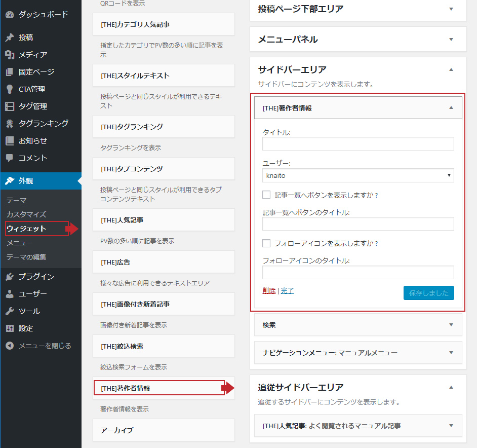Image resolution: width=477 pixels, height=448 pixels.
Task: Collapse sidebar with メニューを閉じる
Action: point(39,346)
